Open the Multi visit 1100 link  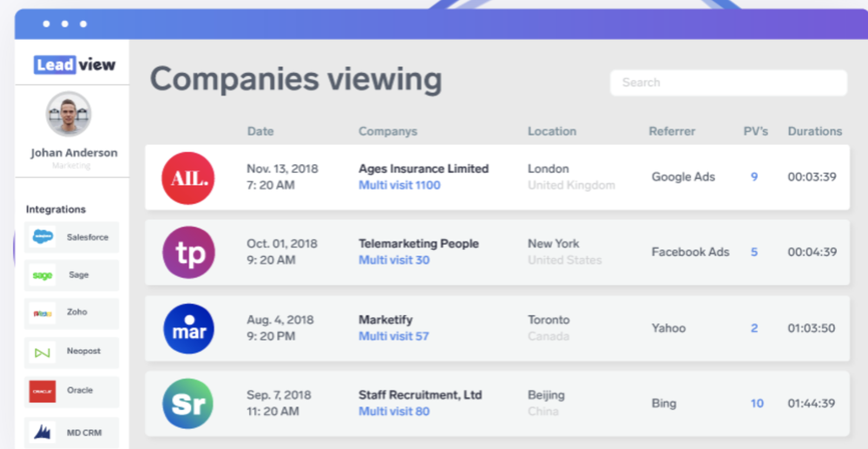(399, 185)
